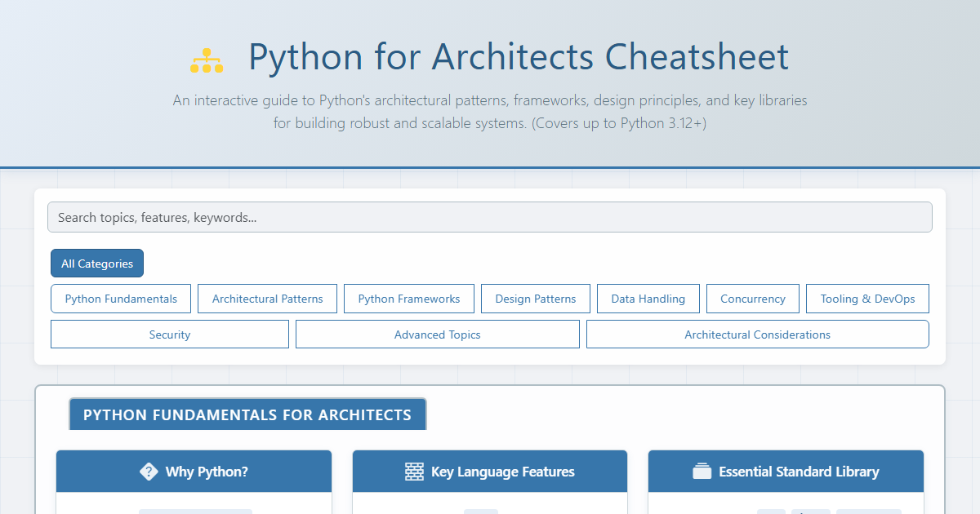Show the Python Frameworks category

409,299
